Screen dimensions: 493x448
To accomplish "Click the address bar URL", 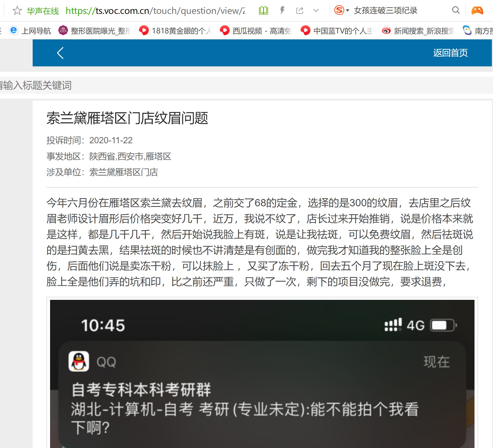I will [155, 11].
